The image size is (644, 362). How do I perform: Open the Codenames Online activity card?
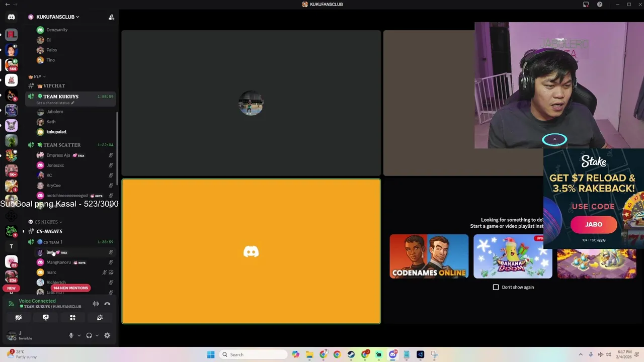pyautogui.click(x=429, y=256)
